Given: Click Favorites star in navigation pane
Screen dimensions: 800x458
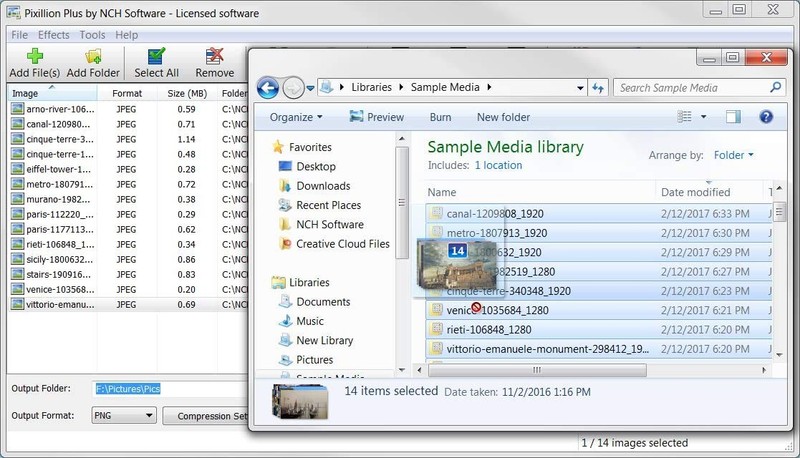Looking at the screenshot, I should pos(278,147).
